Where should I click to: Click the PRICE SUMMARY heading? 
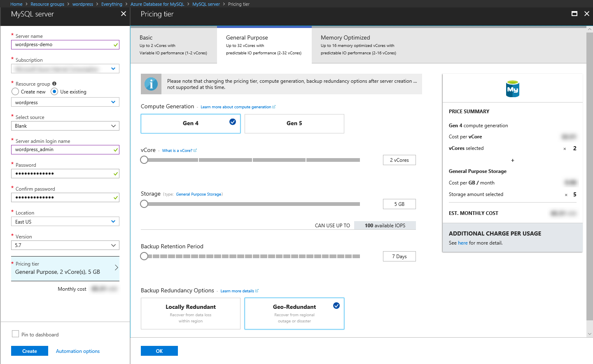[x=469, y=112]
